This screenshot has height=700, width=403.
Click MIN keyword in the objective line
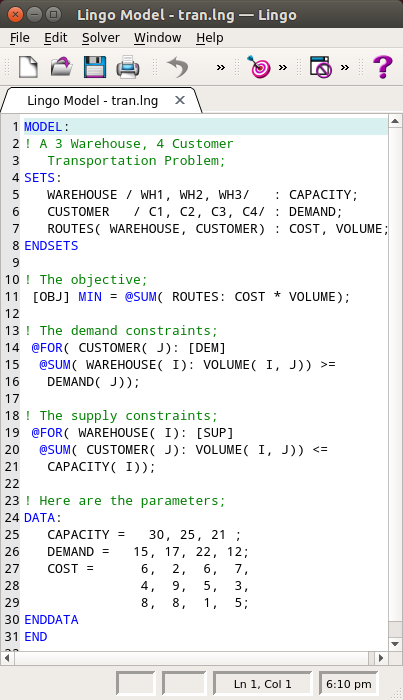coord(90,296)
